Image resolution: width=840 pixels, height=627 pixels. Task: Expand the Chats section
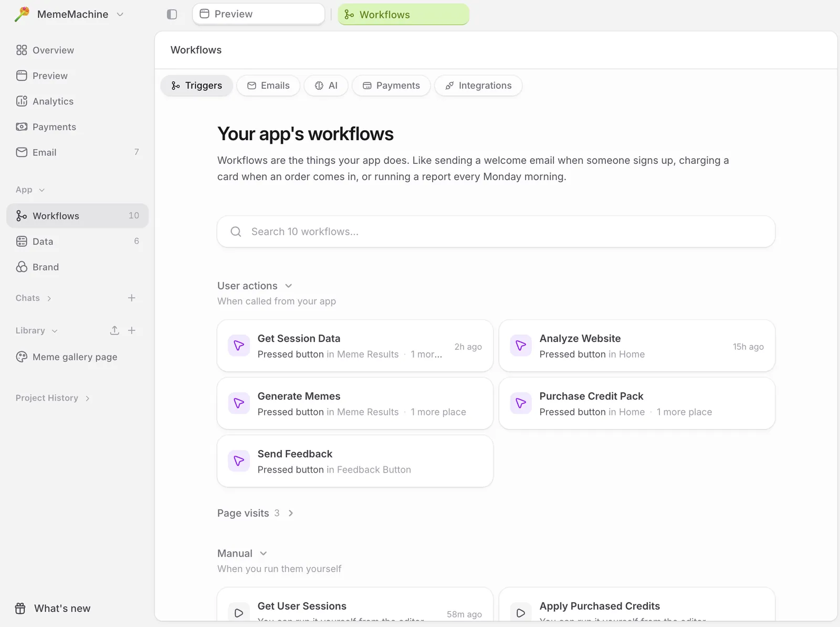tap(34, 298)
